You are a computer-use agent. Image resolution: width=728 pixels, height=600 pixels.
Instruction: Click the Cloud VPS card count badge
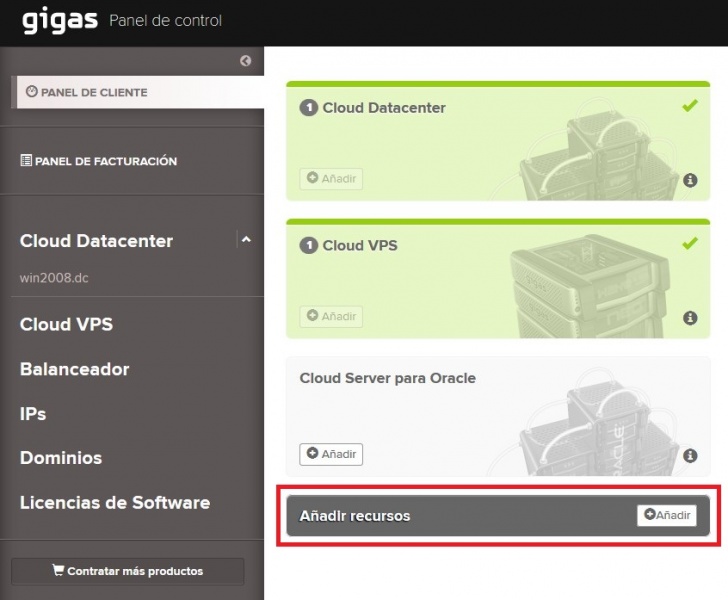pyautogui.click(x=309, y=245)
